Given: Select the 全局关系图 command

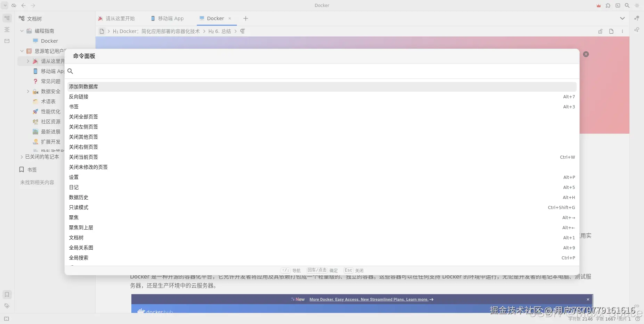Looking at the screenshot, I should (322, 248).
